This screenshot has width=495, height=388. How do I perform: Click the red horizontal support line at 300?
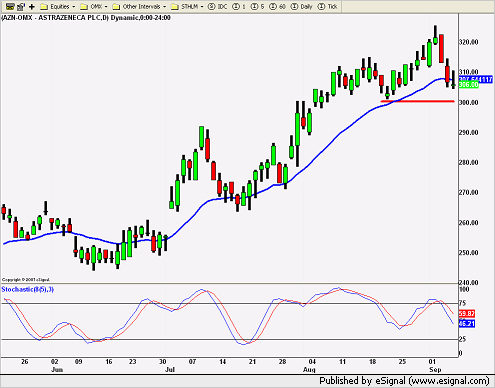click(418, 101)
